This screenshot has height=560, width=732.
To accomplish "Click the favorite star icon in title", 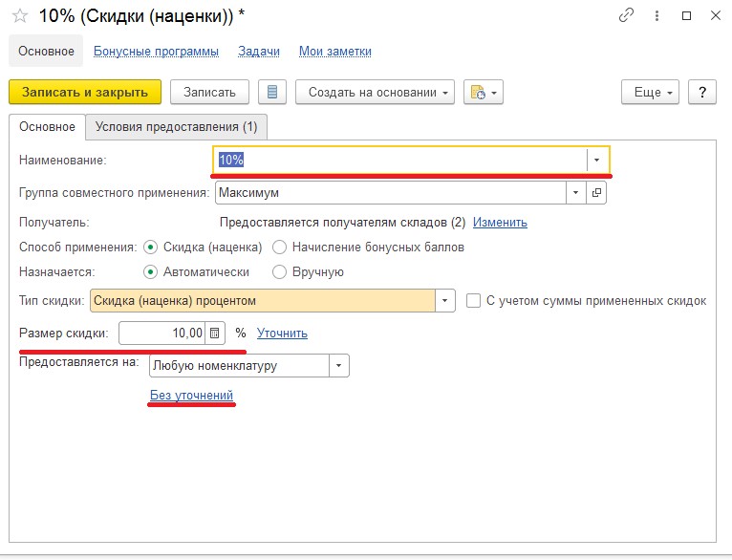I will click(x=19, y=15).
